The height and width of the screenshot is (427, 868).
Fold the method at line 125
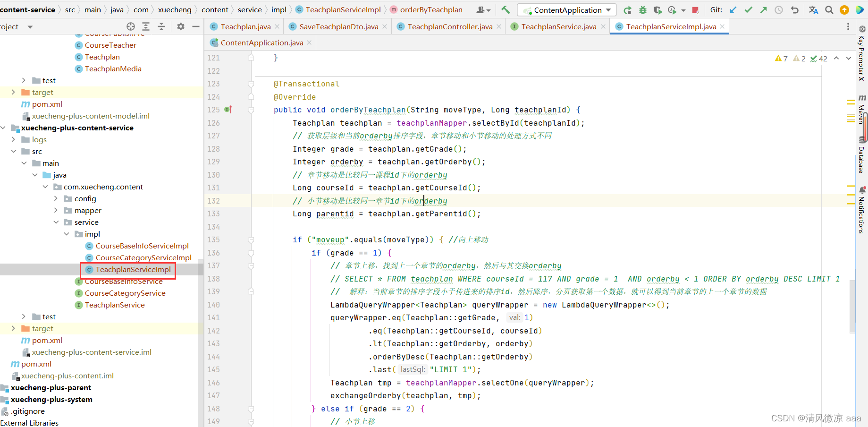point(251,110)
